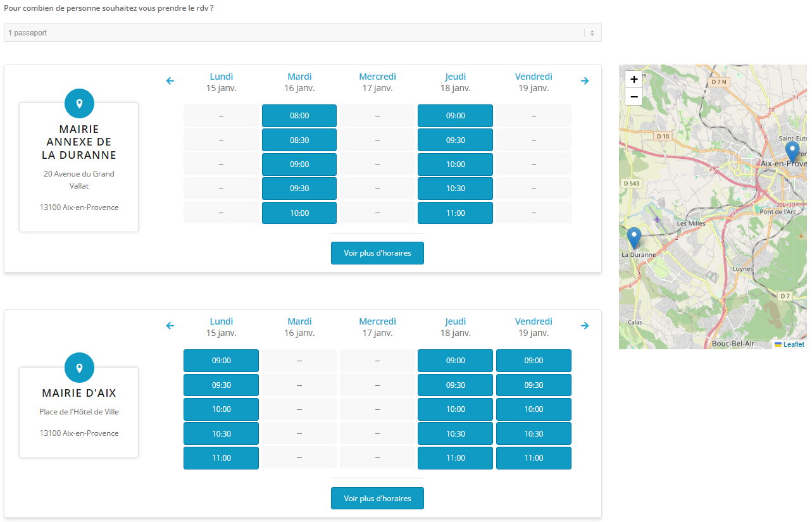This screenshot has width=812, height=522.
Task: Click the Mairie d'Aix location pin icon
Action: pos(79,368)
